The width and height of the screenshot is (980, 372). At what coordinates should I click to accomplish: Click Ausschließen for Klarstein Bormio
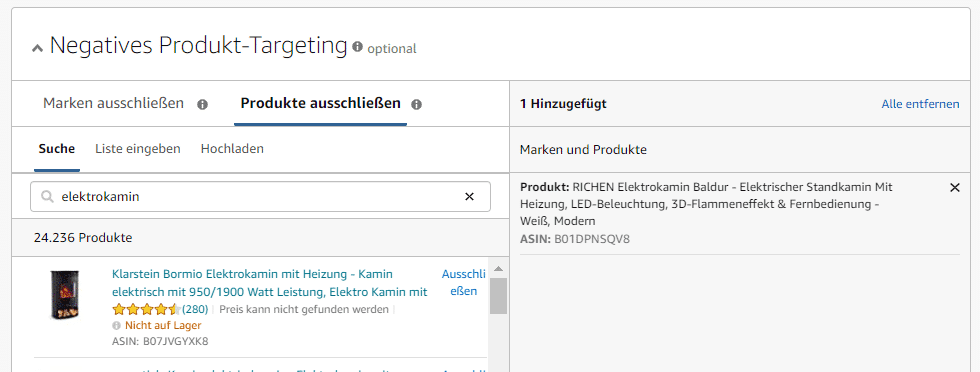pos(463,283)
